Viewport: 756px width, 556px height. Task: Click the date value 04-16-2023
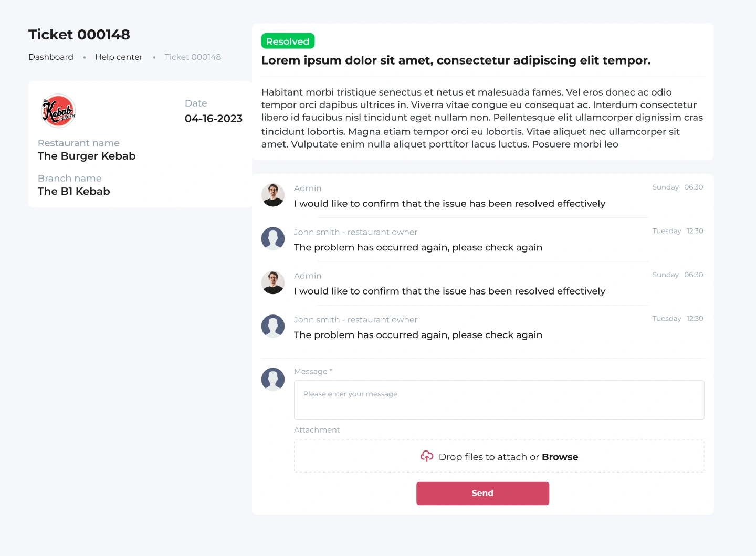point(214,119)
